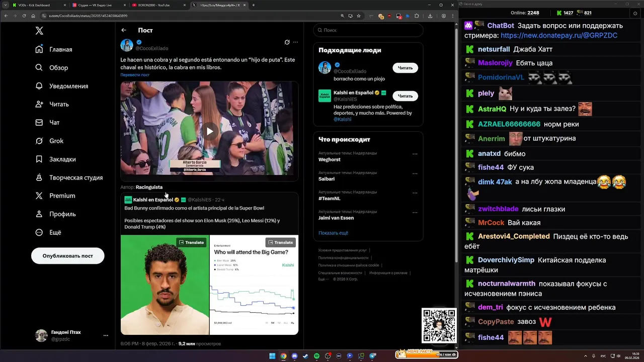The height and width of the screenshot is (362, 644).
Task: Open Условия предоставления услуг link
Action: coord(342,250)
